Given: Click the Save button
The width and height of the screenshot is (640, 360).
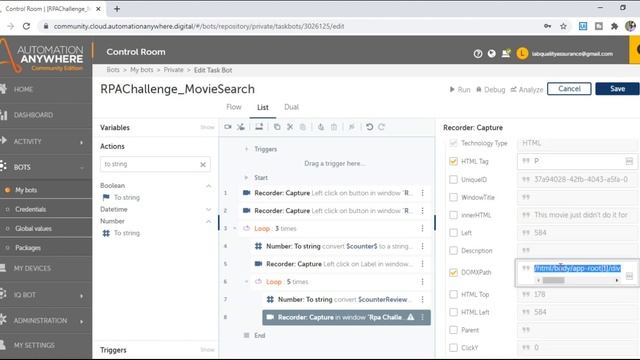Looking at the screenshot, I should [617, 89].
